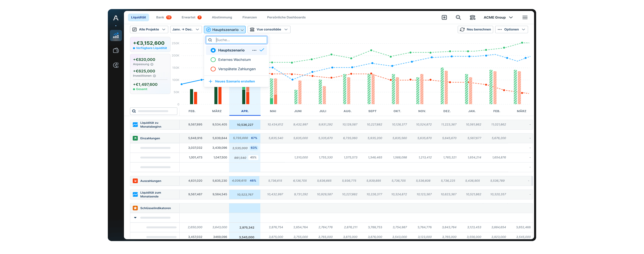
Task: Go to the Abstimmung tab
Action: [x=222, y=17]
